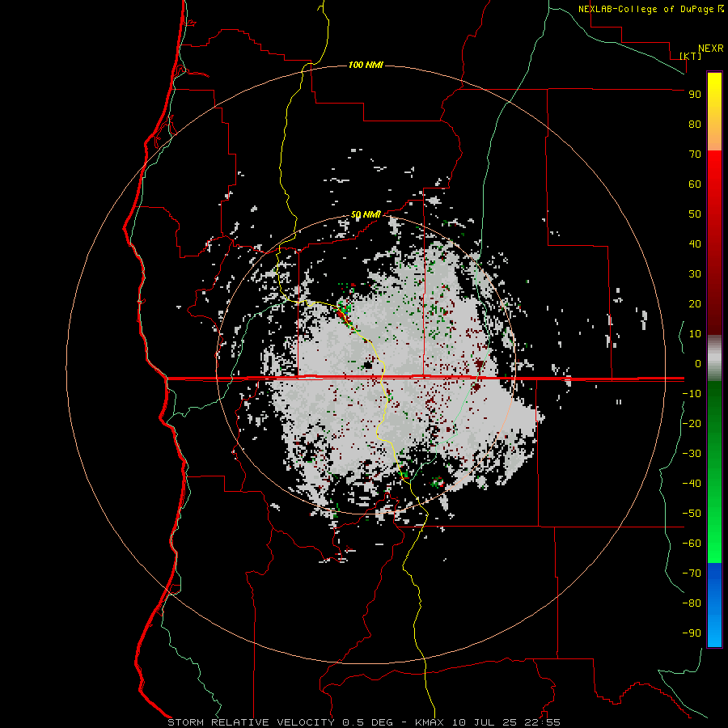
Task: Click the "90" value on velocity scale
Action: [x=695, y=95]
